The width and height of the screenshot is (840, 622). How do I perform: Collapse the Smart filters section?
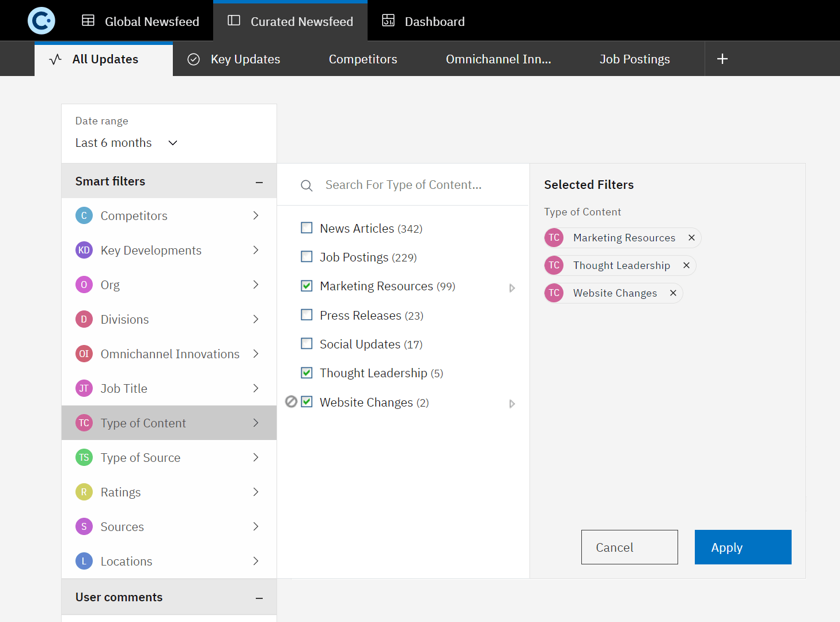tap(259, 182)
